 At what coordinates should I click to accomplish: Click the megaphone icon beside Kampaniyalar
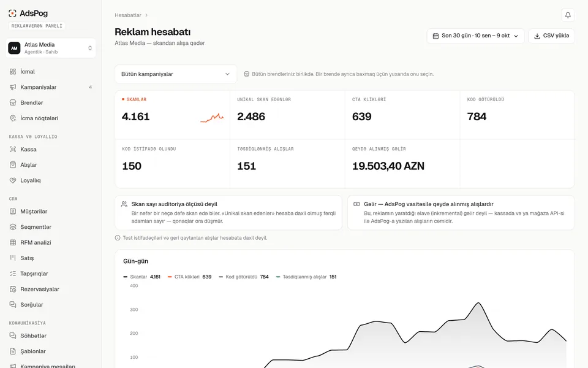13,87
